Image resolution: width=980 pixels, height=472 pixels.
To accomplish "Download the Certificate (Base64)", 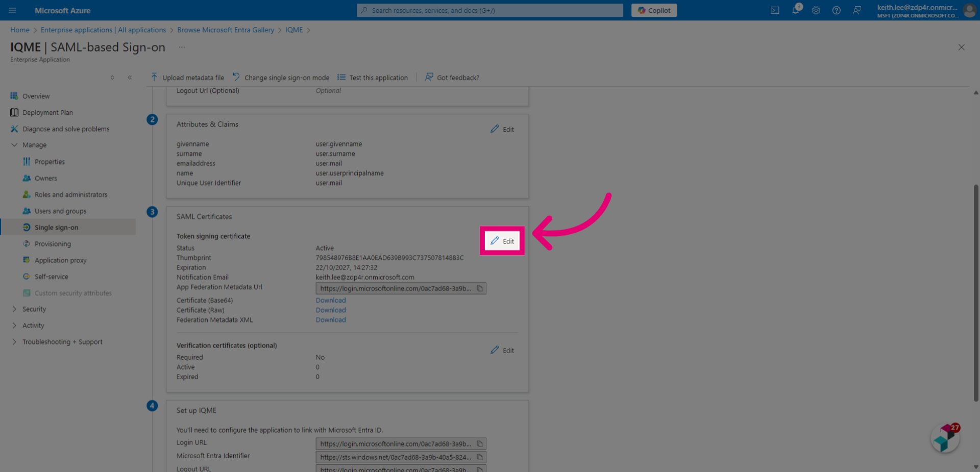I will (x=331, y=301).
